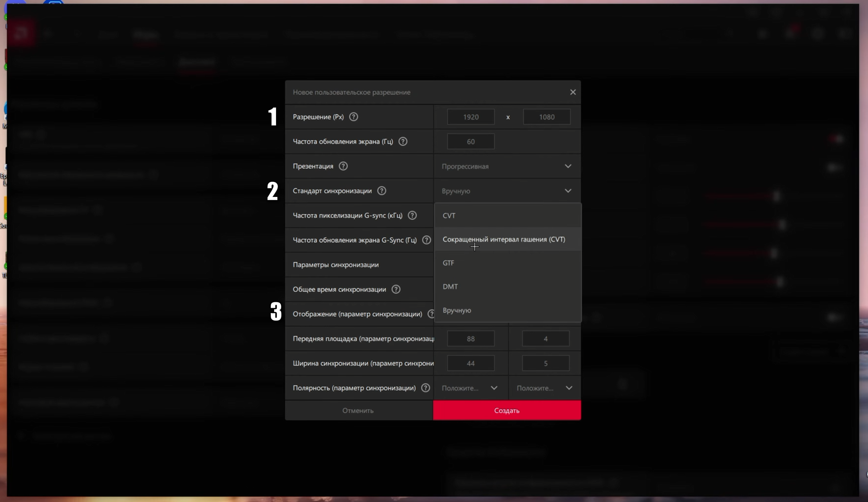Open the first Полярность dropdown
This screenshot has height=502, width=868.
pyautogui.click(x=470, y=388)
